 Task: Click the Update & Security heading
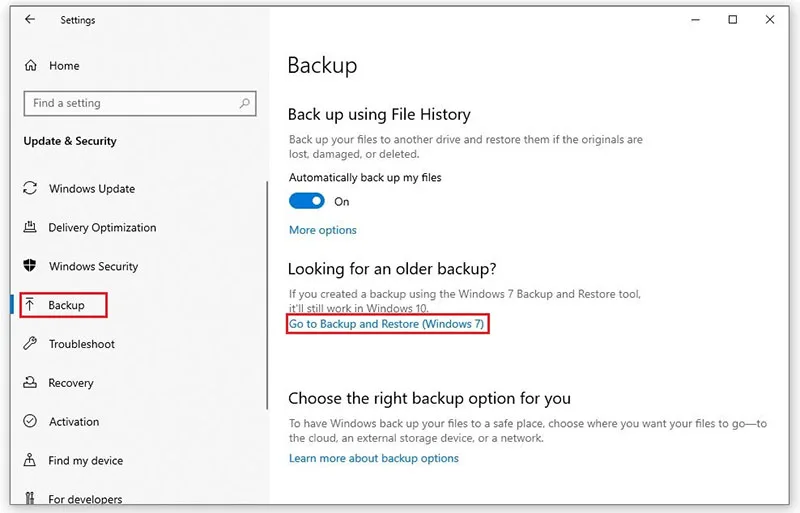pos(70,141)
